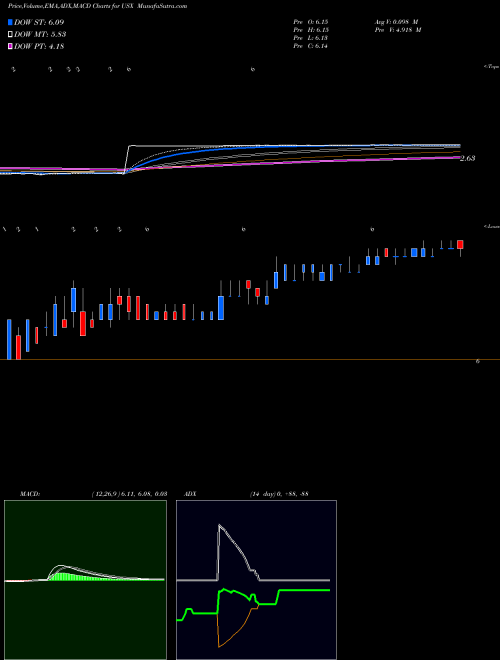Click the chart title mentioning MunafaSutra.com
This screenshot has width=500, height=660.
98,6
